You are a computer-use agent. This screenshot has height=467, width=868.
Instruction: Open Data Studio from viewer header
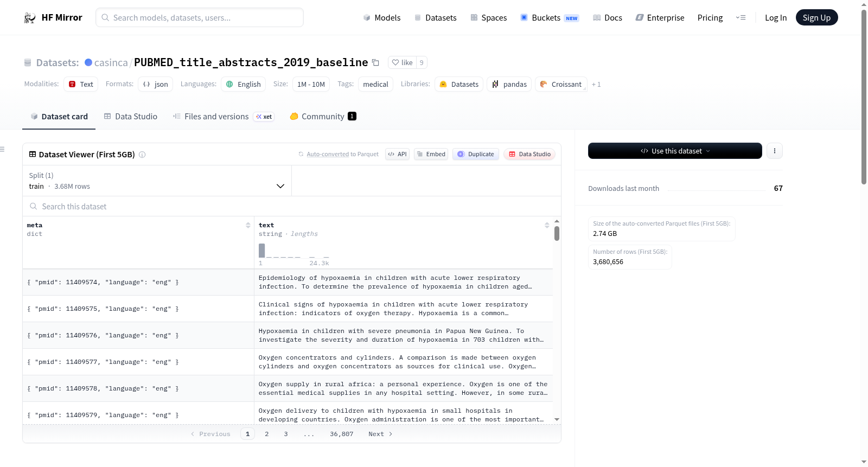[529, 154]
